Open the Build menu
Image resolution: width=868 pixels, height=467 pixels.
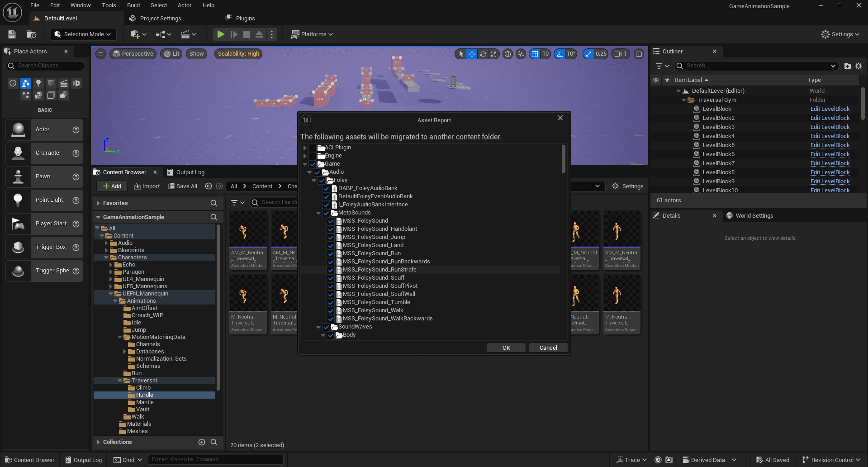133,5
